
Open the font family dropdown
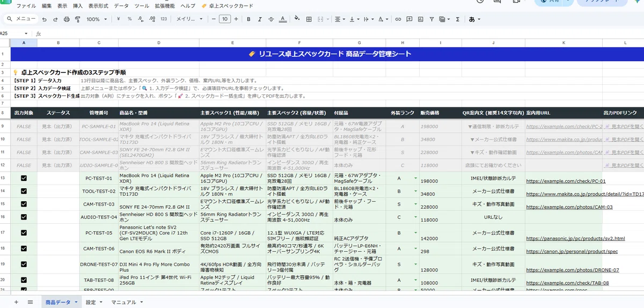point(188,19)
